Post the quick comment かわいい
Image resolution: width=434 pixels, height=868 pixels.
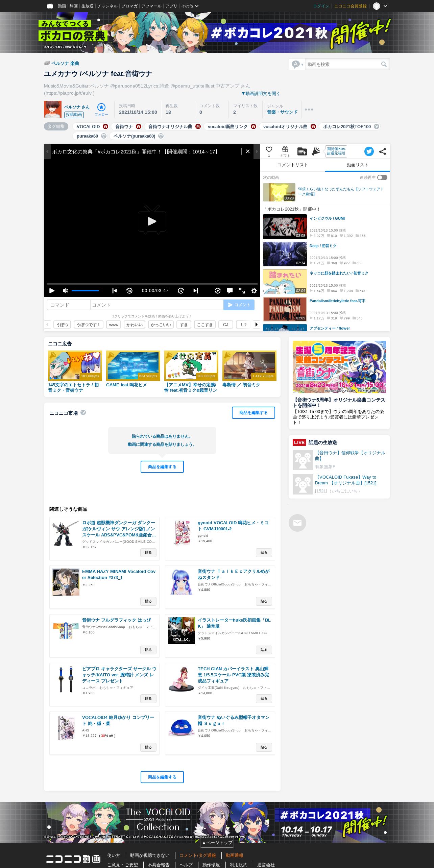pyautogui.click(x=135, y=324)
